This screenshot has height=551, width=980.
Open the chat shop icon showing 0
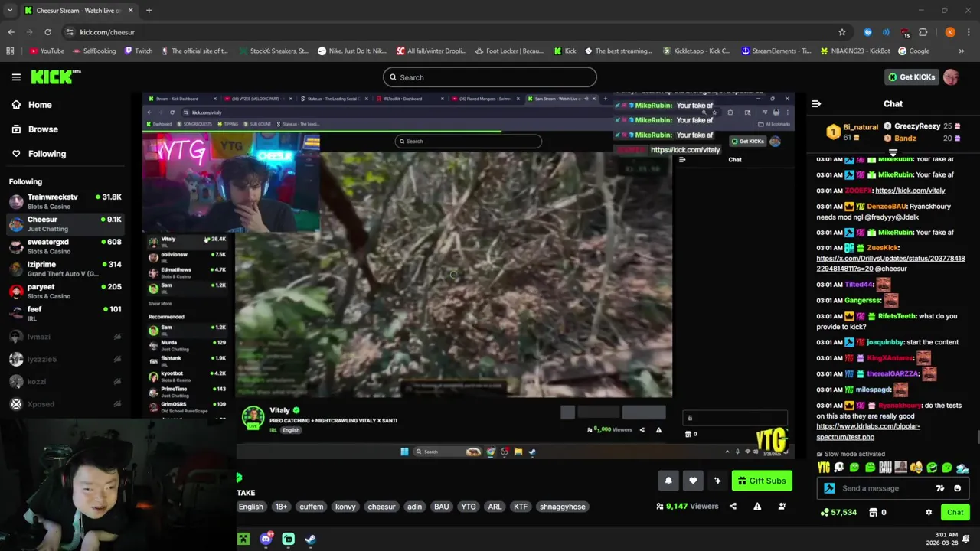(x=877, y=512)
